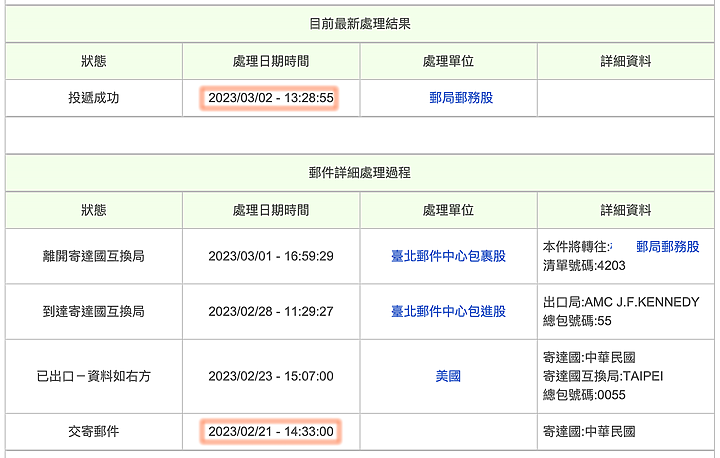Click 寄達國:中華民國 in 已出口 row
This screenshot has height=458, width=720.
pyautogui.click(x=589, y=357)
